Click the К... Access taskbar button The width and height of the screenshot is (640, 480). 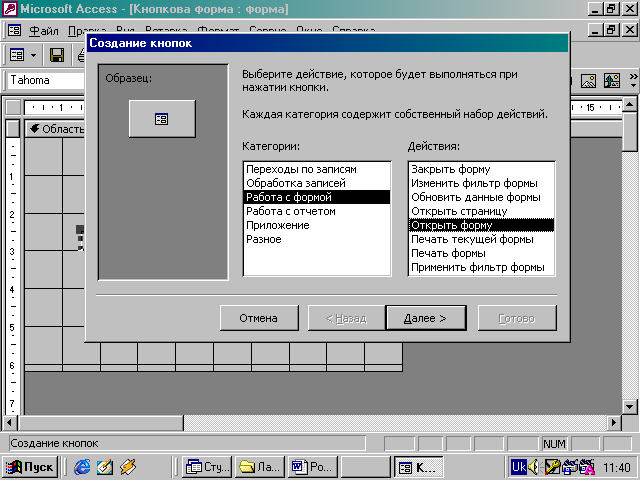(x=418, y=467)
